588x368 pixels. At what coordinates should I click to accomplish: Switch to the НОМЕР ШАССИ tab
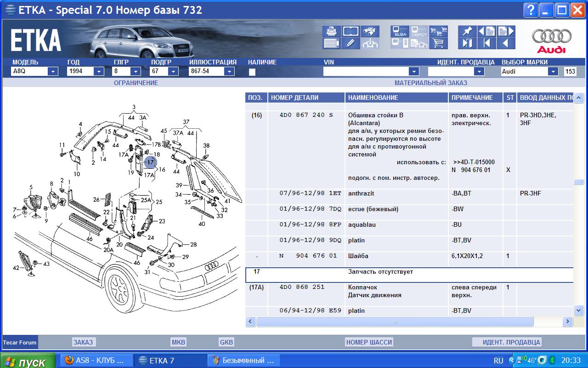pos(369,342)
